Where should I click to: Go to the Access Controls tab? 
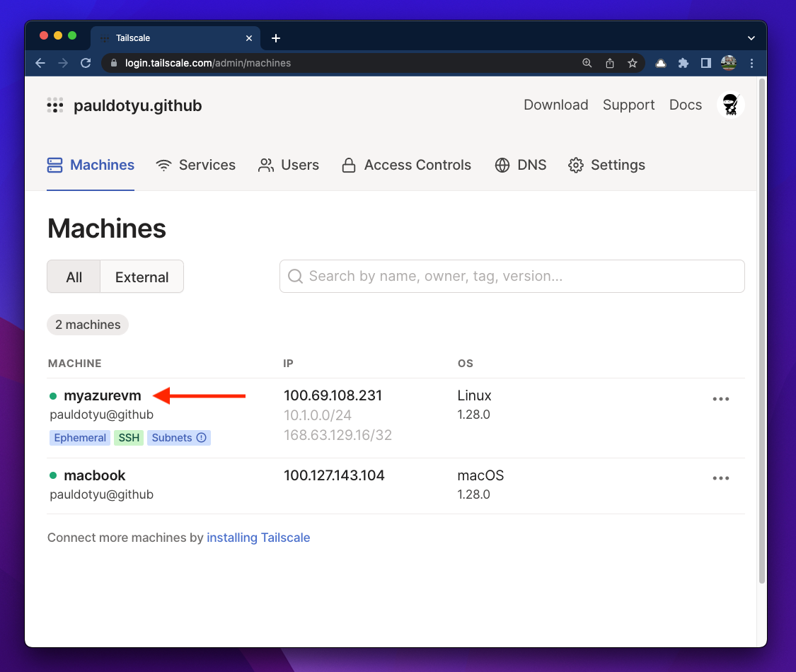[406, 165]
